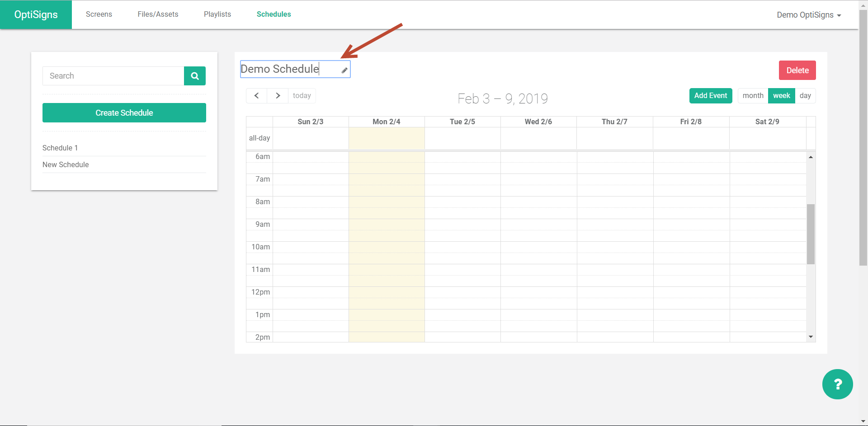Open the help question mark bubble
The image size is (868, 426).
pos(837,384)
